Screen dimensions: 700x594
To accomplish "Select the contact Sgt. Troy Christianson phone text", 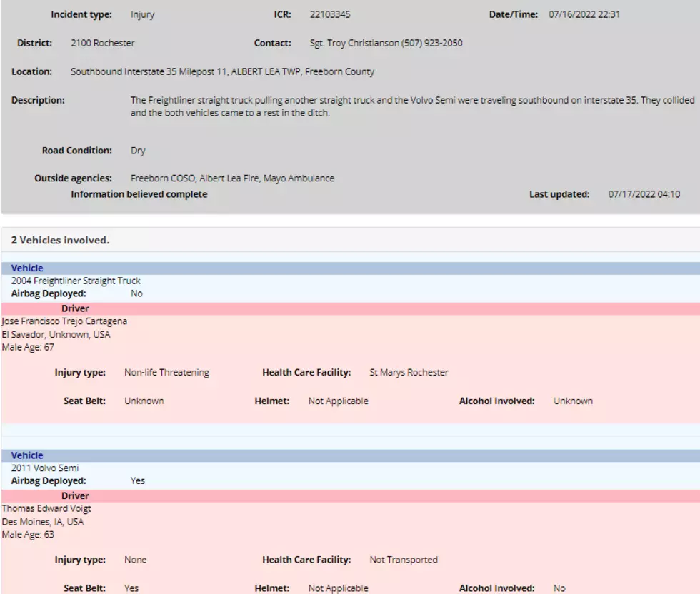I will (386, 43).
